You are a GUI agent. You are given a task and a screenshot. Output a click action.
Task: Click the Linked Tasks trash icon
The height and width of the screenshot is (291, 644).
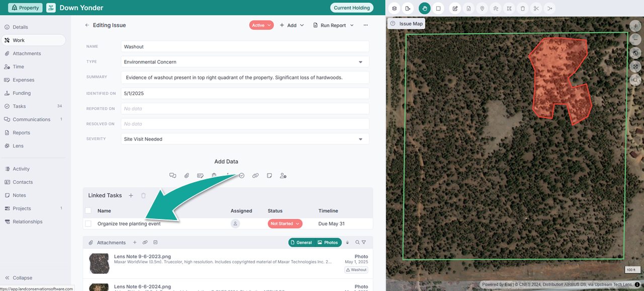click(x=143, y=195)
